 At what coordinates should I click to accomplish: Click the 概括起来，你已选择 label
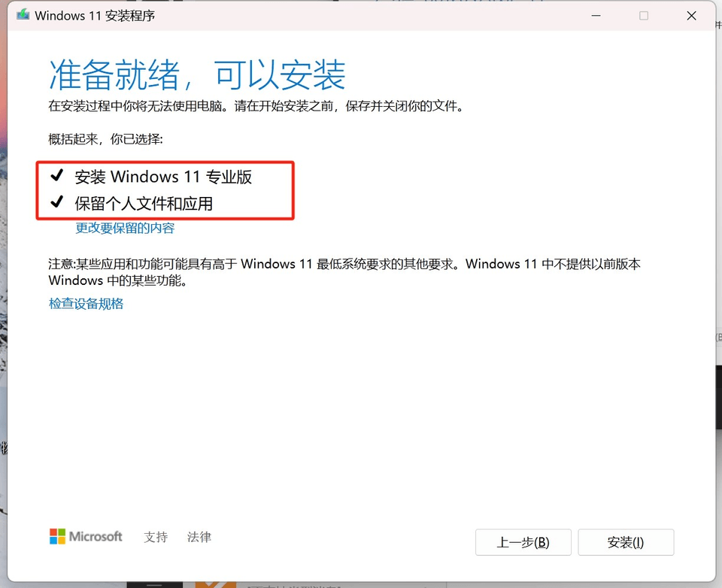click(105, 139)
